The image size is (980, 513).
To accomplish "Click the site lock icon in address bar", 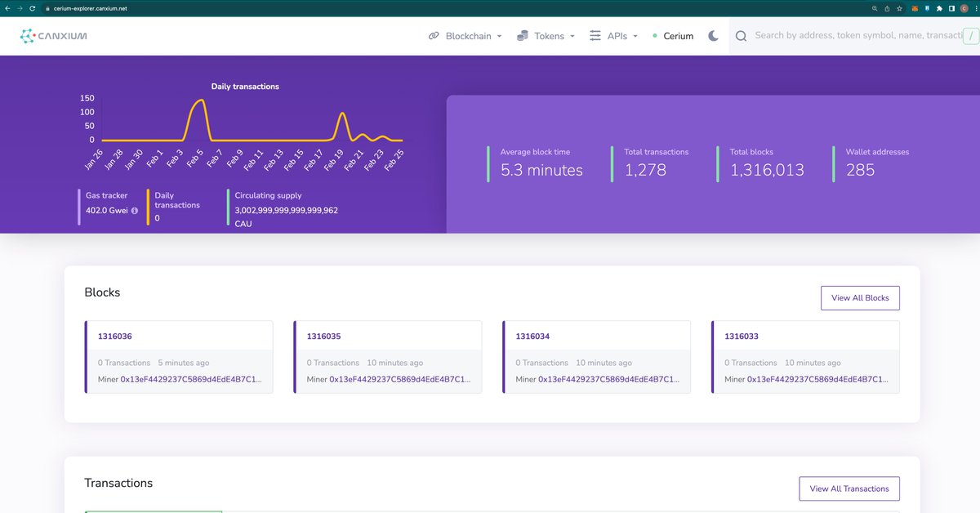I will [x=48, y=7].
